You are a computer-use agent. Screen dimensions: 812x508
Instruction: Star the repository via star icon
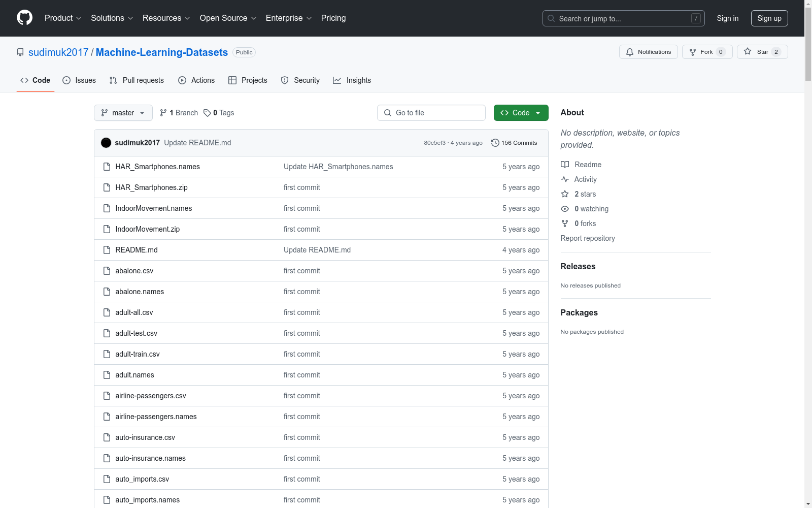pos(748,51)
